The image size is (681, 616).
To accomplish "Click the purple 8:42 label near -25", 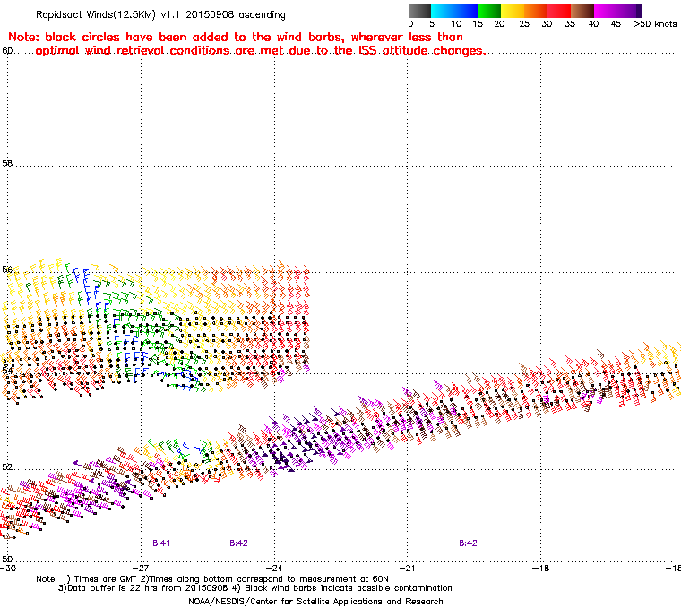I will pyautogui.click(x=239, y=543).
